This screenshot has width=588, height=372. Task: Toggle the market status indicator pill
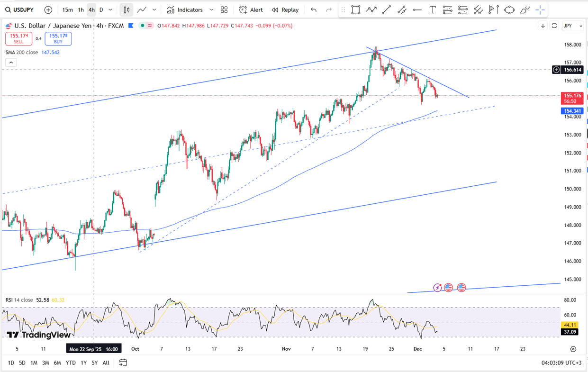pos(146,26)
